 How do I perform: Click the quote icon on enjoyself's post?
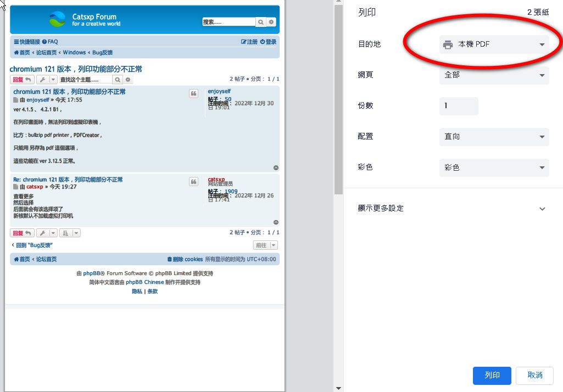click(x=193, y=94)
